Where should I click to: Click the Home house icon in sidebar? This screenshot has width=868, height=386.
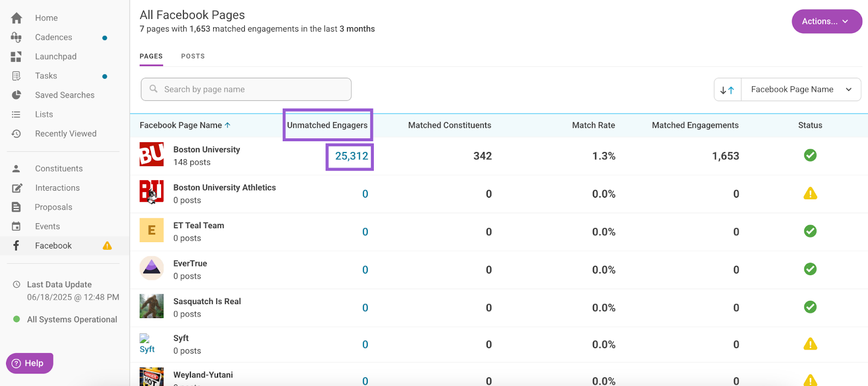point(16,18)
